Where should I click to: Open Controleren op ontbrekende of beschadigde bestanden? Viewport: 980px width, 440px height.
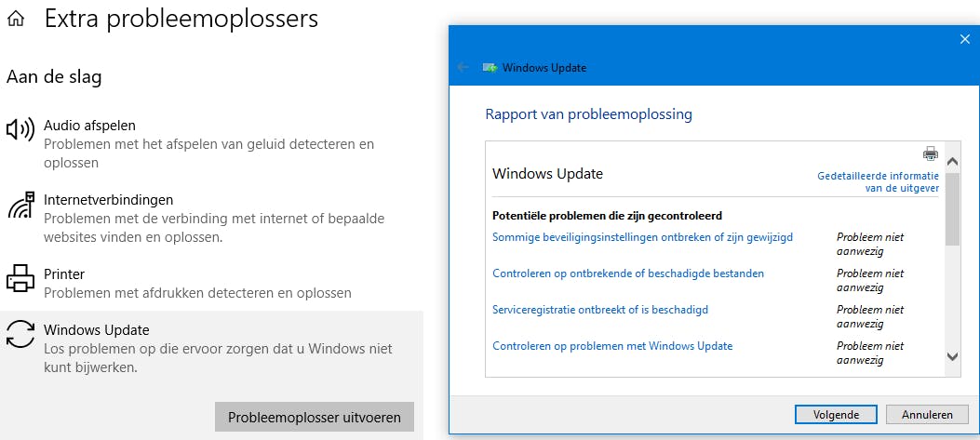628,273
